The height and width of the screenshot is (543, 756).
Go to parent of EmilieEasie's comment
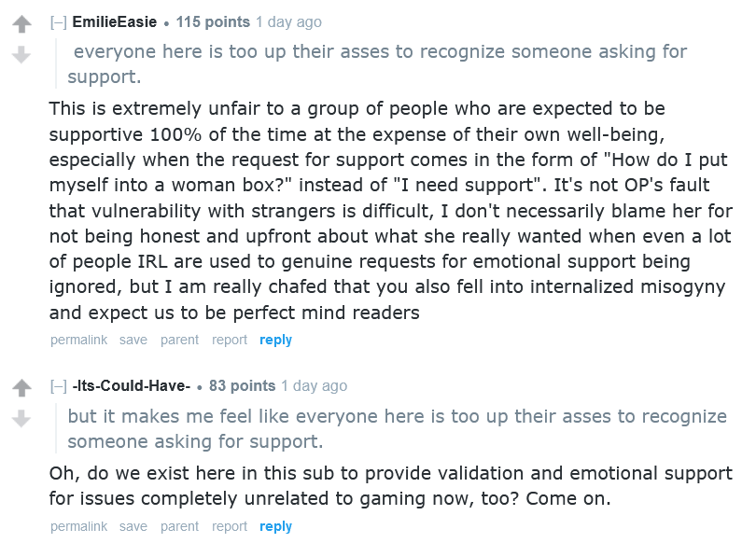click(179, 341)
